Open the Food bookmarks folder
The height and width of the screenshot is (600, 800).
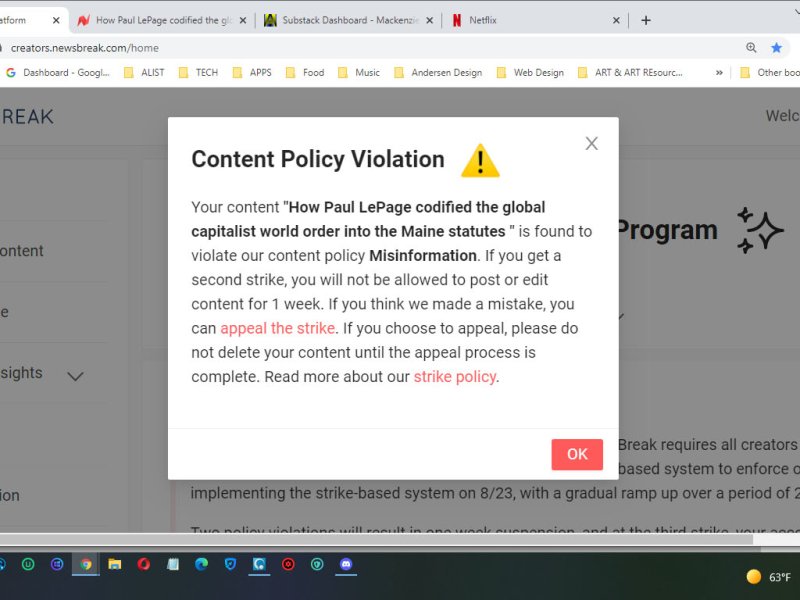point(305,72)
